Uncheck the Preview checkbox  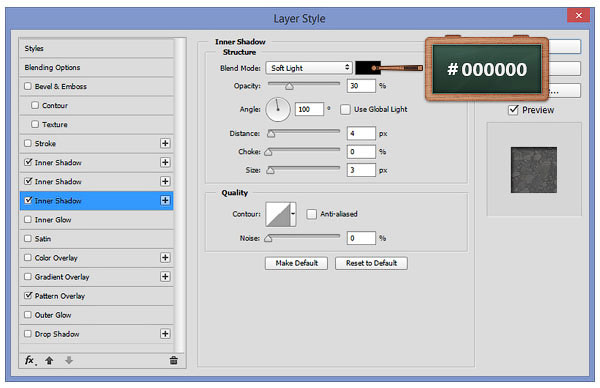tap(513, 110)
